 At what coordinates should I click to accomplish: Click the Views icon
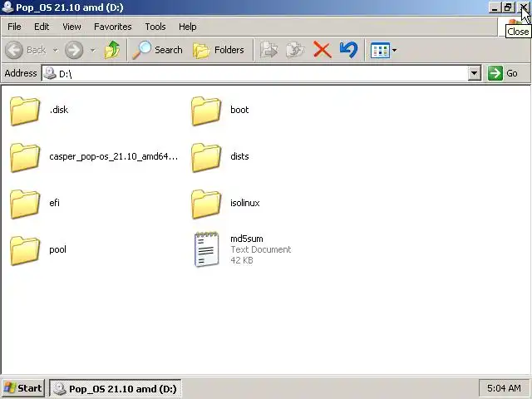pyautogui.click(x=380, y=50)
